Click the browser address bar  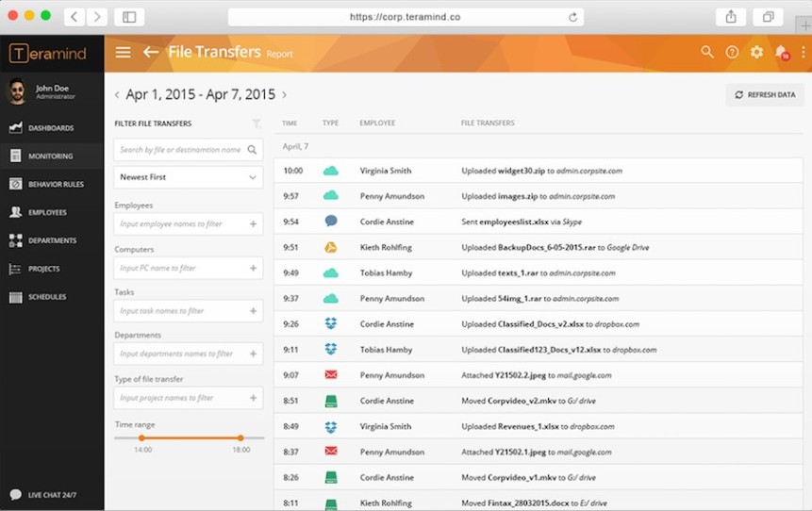click(x=406, y=17)
